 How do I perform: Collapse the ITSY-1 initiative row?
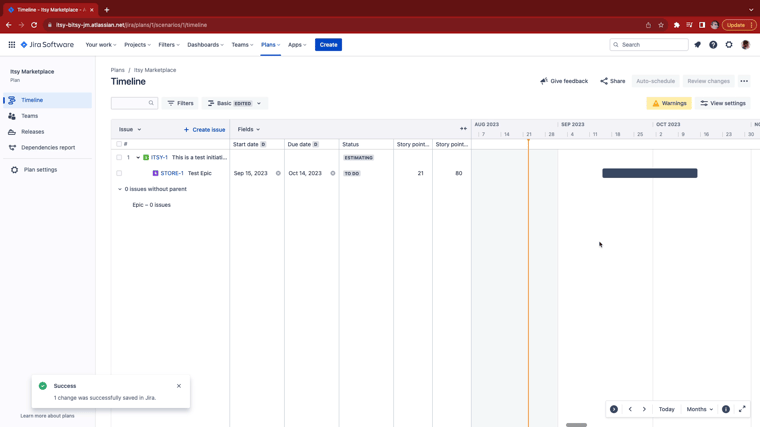click(138, 158)
